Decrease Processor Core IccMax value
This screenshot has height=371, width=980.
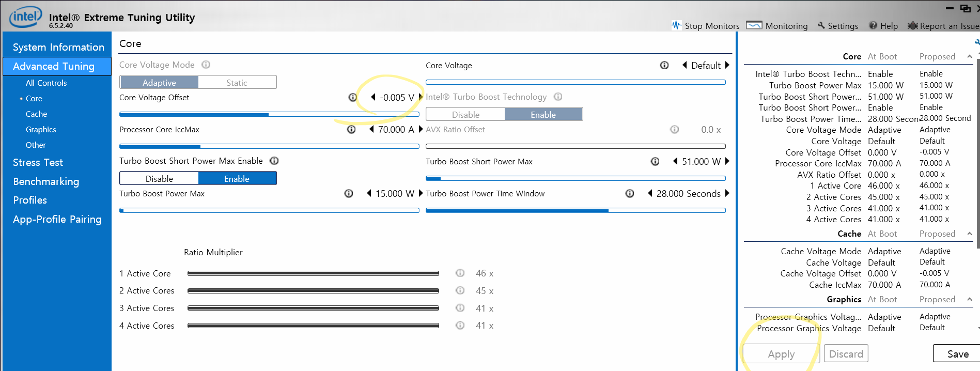[x=371, y=129]
